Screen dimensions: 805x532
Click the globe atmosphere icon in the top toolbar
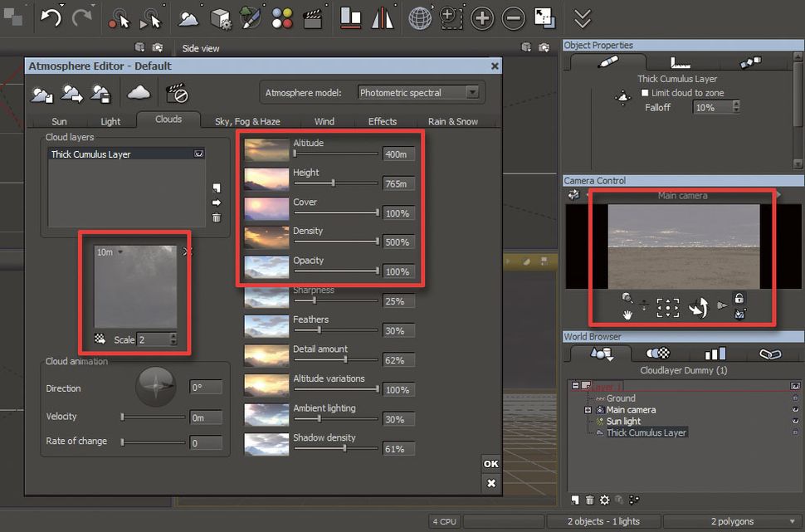point(421,17)
